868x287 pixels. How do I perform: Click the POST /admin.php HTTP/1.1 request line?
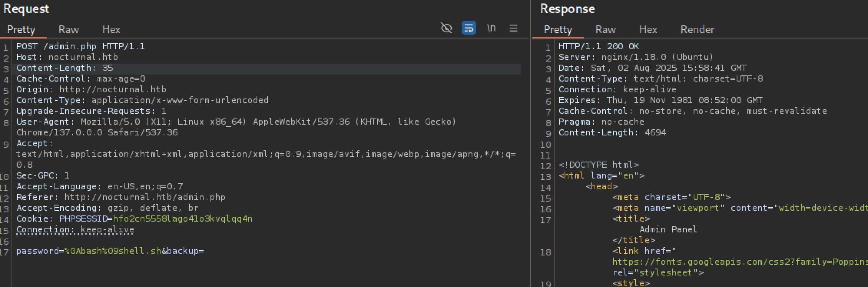[x=81, y=47]
